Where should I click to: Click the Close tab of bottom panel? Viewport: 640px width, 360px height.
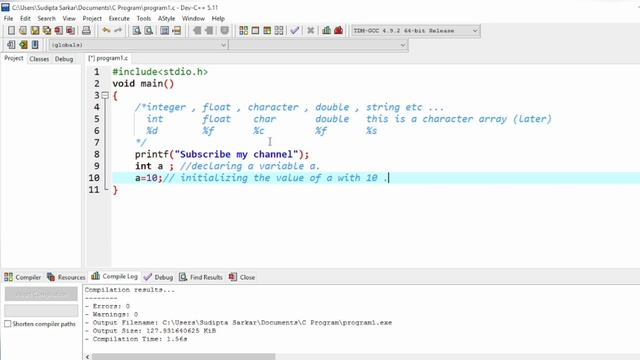click(242, 277)
